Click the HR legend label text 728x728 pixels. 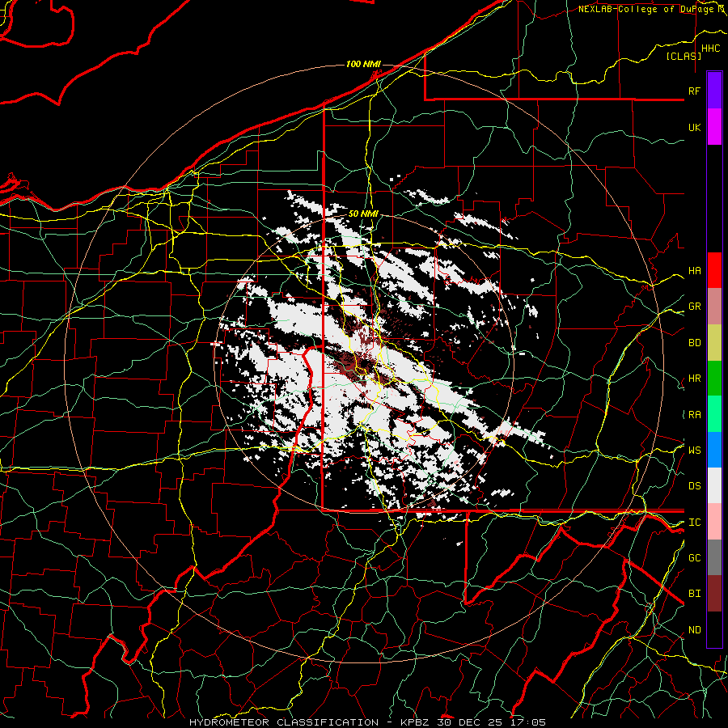[x=694, y=379]
